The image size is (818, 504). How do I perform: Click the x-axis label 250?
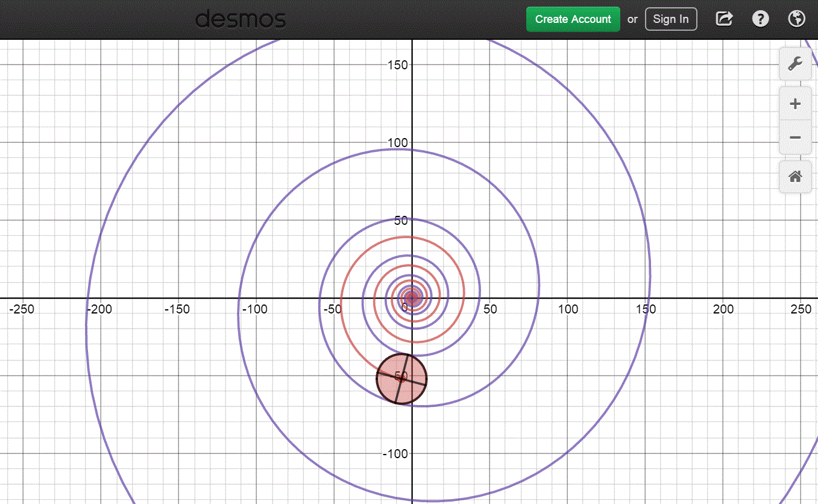[x=801, y=309]
